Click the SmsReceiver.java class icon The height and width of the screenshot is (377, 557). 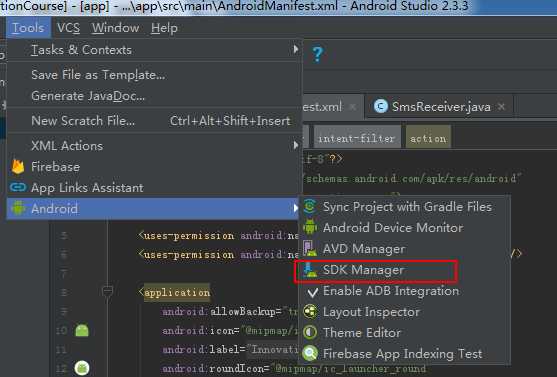[x=381, y=106]
